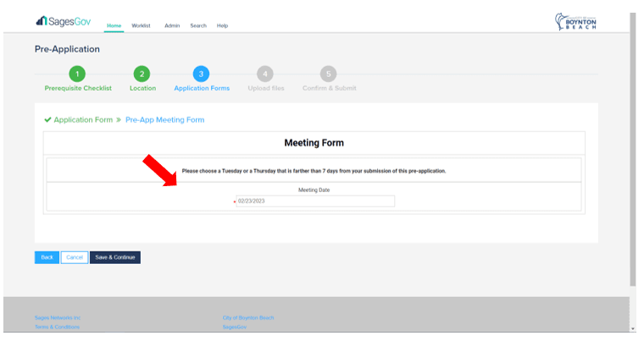644x341 pixels.
Task: Click step 4 gray circle icon
Action: 265,74
